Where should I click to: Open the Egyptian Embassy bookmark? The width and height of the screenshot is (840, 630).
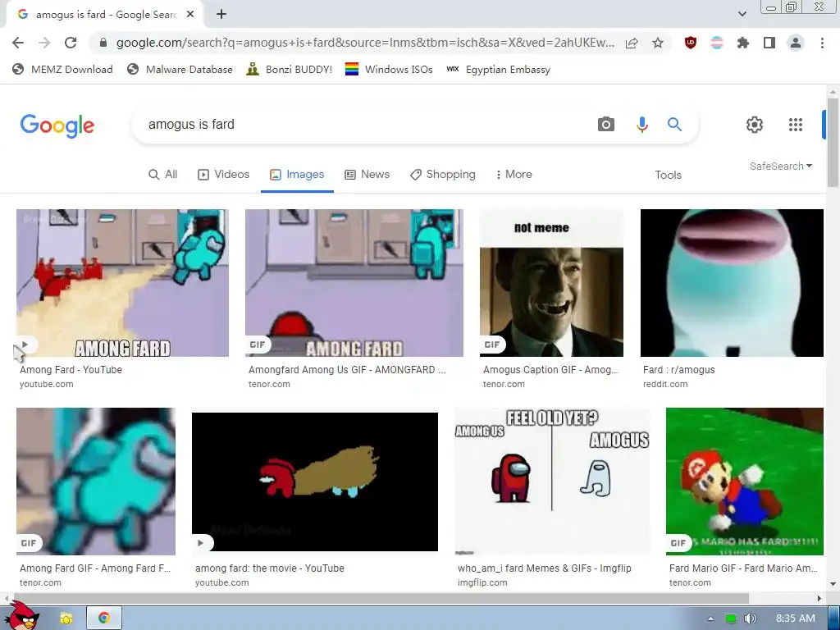tap(498, 69)
